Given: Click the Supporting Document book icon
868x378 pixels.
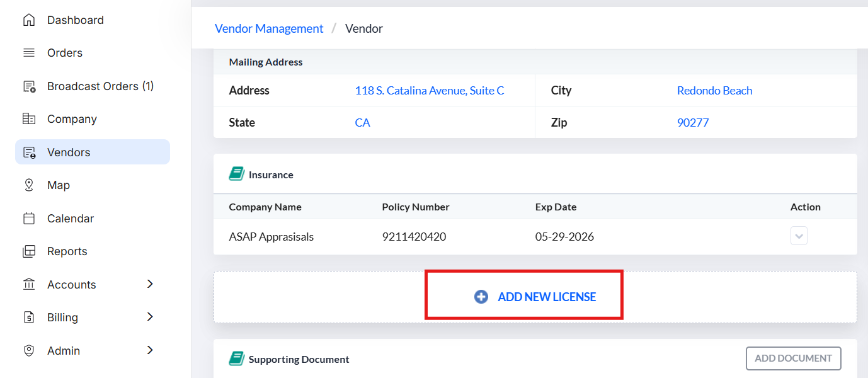Looking at the screenshot, I should click(x=236, y=357).
